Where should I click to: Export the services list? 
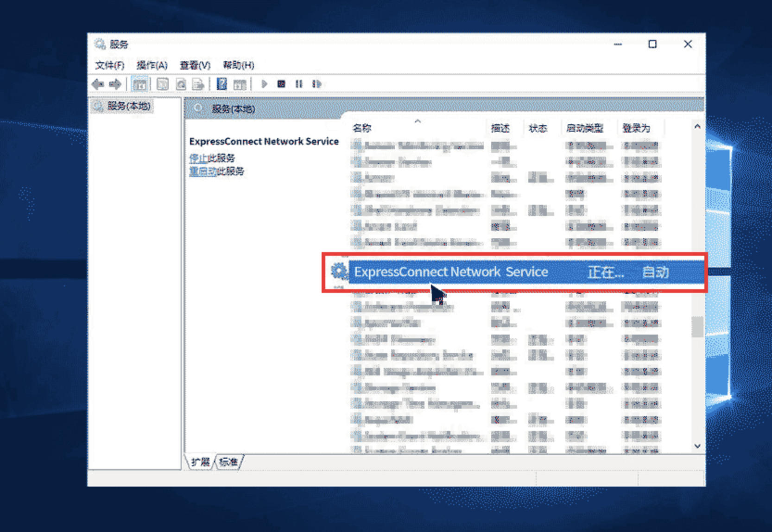tap(199, 84)
